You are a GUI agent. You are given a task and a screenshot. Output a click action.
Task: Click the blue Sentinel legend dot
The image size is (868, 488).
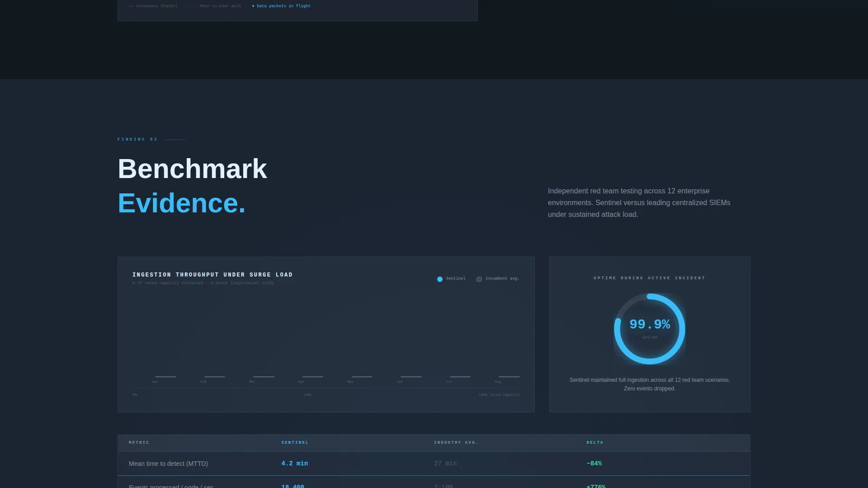[440, 279]
